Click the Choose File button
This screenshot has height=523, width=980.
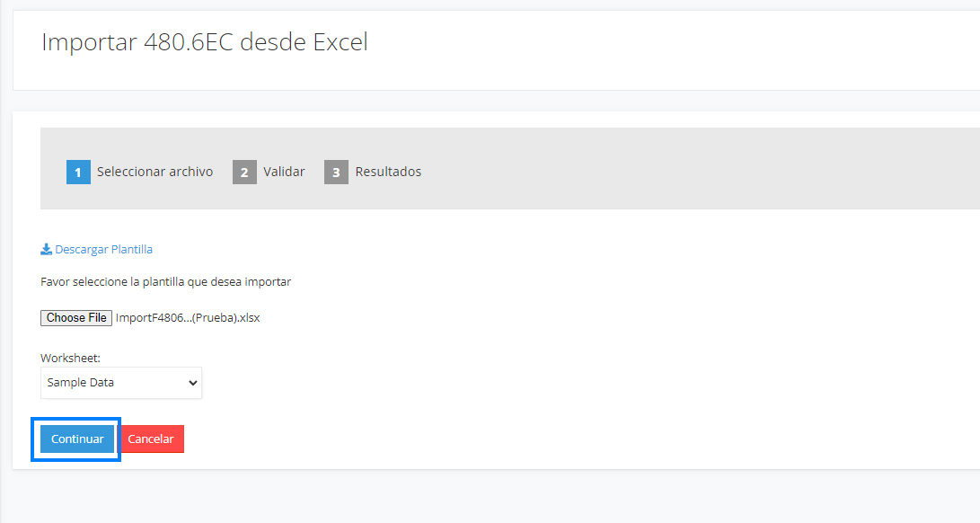(x=76, y=318)
